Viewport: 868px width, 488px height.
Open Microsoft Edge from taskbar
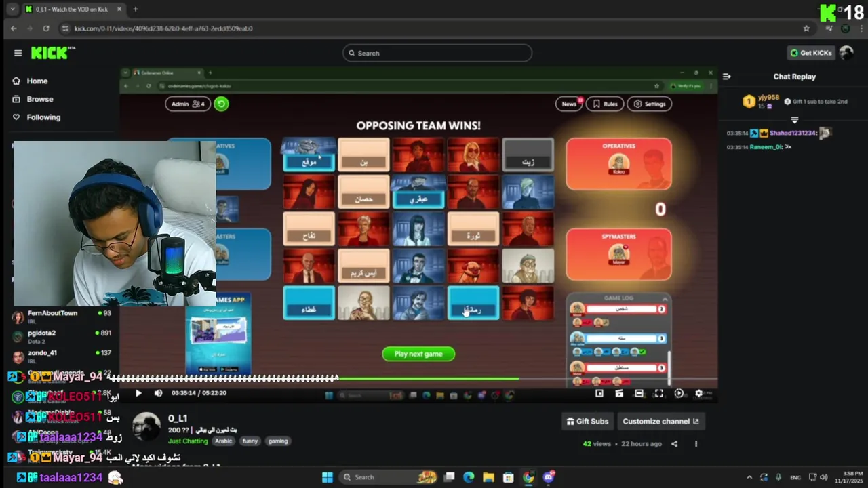(x=469, y=477)
